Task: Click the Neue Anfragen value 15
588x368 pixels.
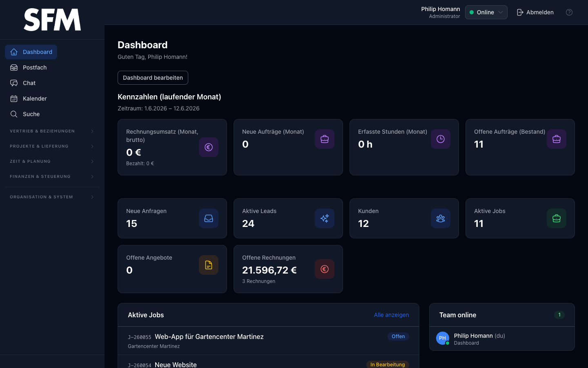Action: [x=131, y=224]
